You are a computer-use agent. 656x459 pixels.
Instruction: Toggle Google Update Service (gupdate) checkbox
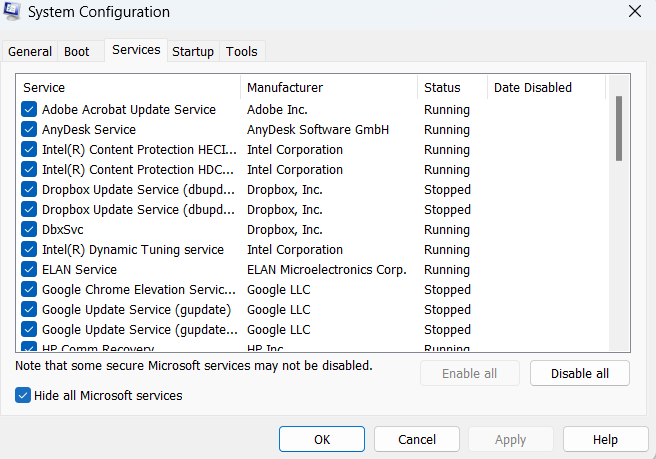[29, 310]
